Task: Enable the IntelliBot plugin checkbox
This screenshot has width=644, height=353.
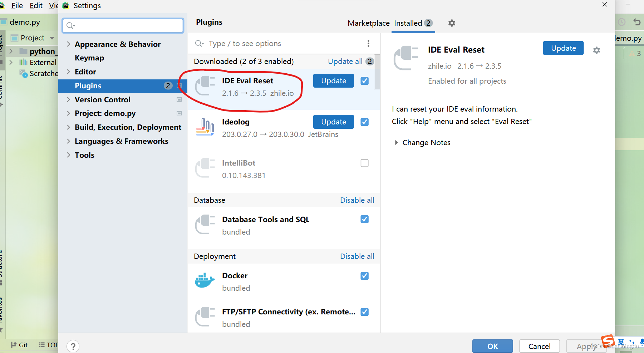Action: (x=364, y=163)
